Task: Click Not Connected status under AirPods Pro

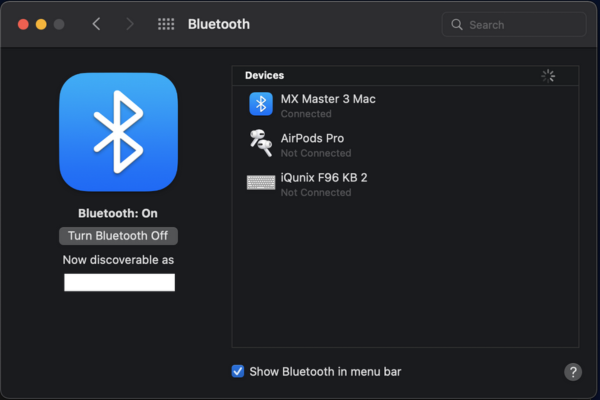Action: pyautogui.click(x=316, y=153)
